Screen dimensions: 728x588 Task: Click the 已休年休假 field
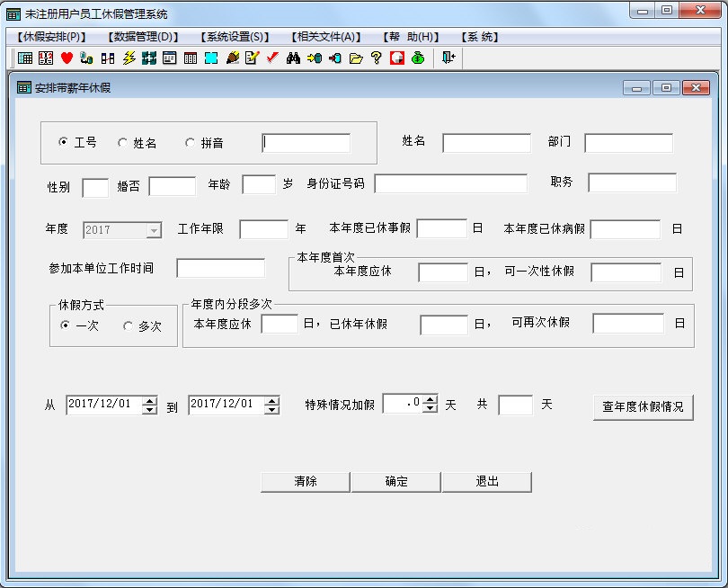point(444,325)
